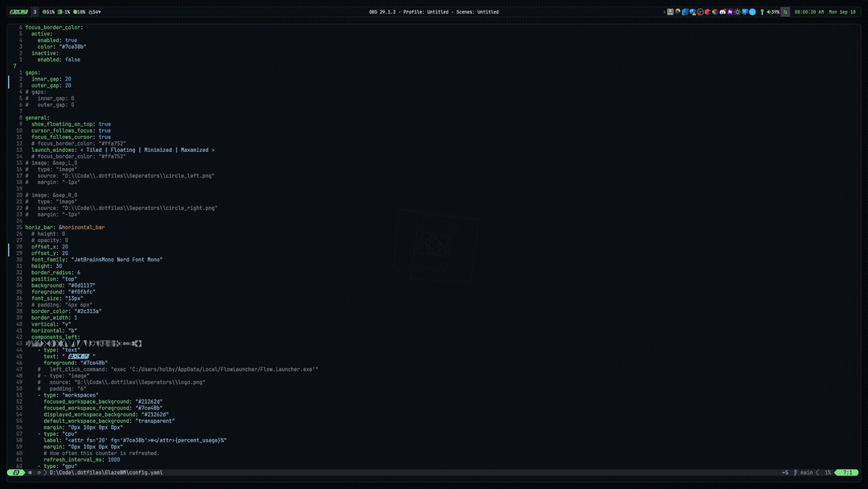Click the green mode icon in statusline
Screen dimensions: 868x489
pos(16,473)
